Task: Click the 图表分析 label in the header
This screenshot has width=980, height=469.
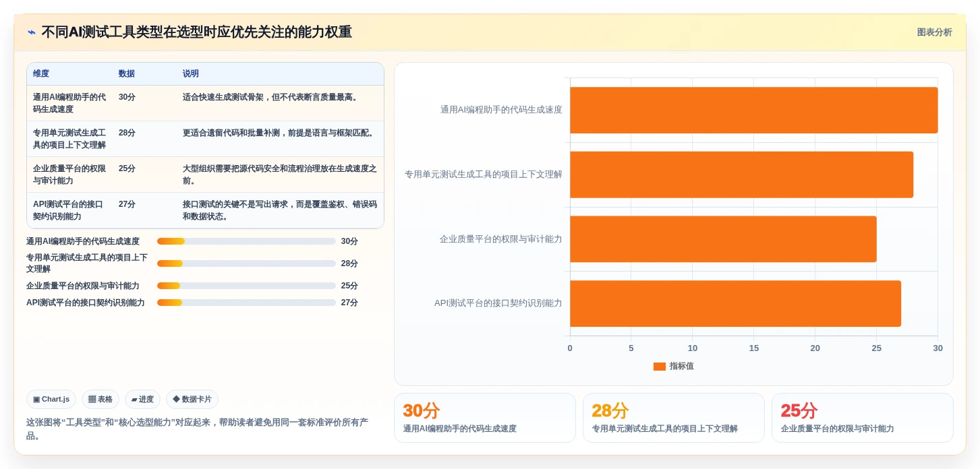Action: click(934, 32)
